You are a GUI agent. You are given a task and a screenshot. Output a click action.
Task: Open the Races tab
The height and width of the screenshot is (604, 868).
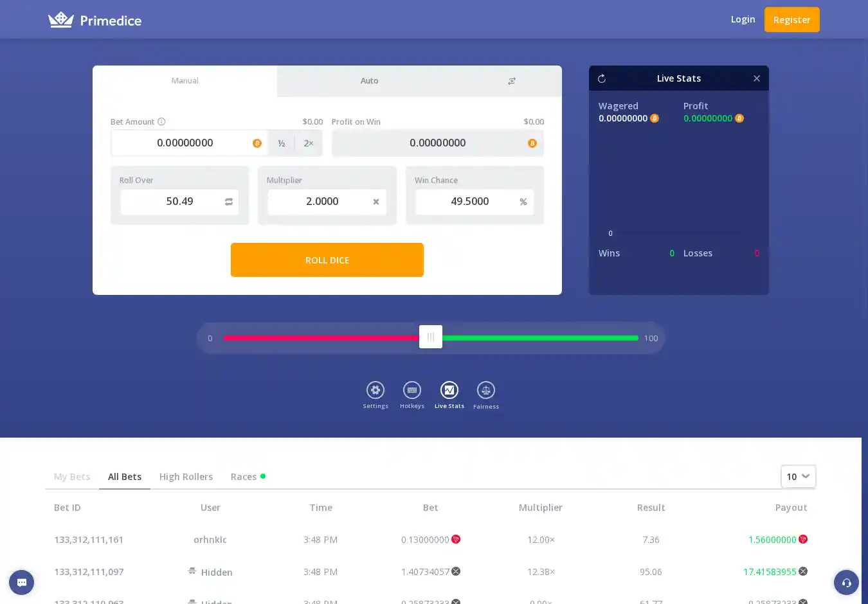point(244,477)
